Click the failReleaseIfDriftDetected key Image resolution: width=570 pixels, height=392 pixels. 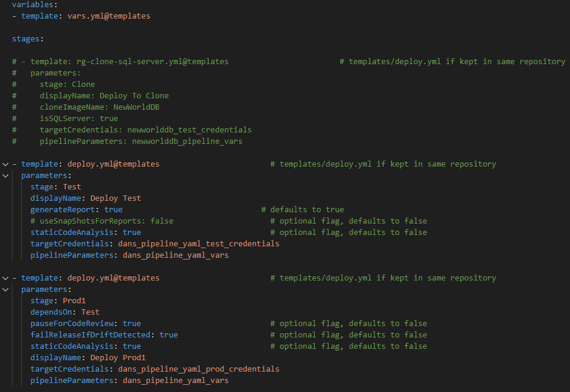point(91,334)
